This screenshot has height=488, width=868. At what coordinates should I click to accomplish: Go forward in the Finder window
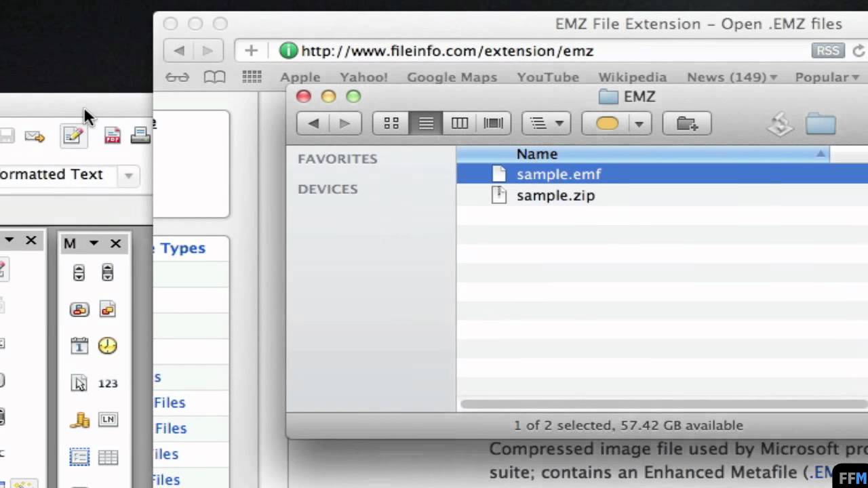(344, 123)
